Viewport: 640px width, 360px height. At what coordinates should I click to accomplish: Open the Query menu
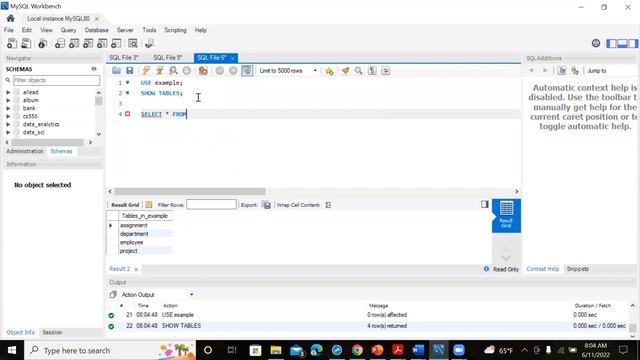pos(68,30)
